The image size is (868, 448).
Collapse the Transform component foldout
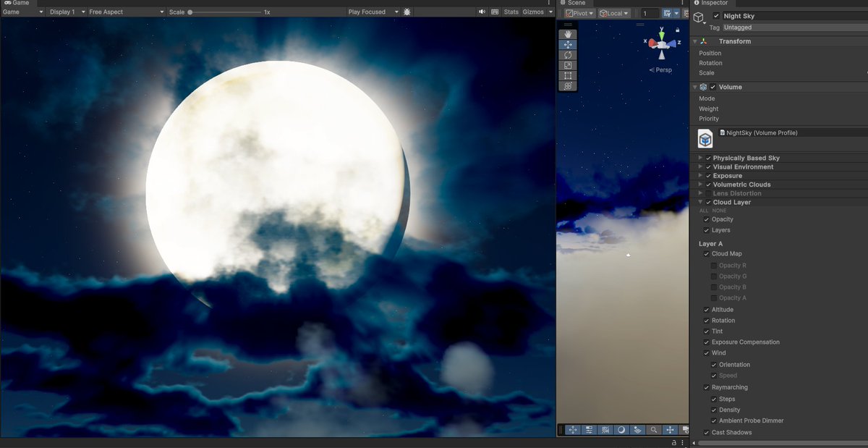pos(695,41)
